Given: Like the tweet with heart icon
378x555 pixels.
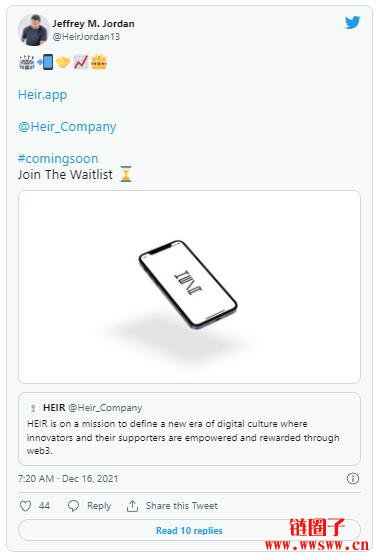Looking at the screenshot, I should (25, 506).
